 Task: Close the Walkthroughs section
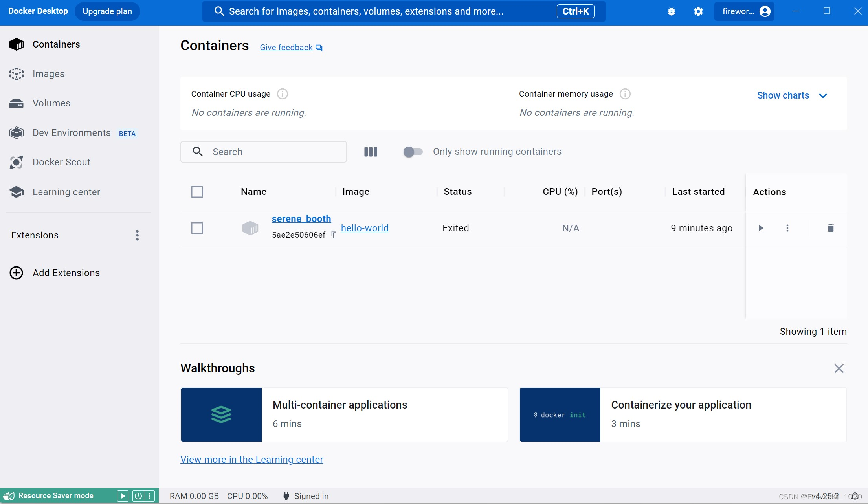(x=839, y=368)
